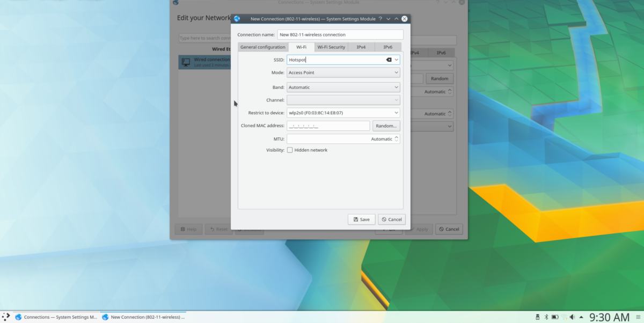Viewport: 644px width, 323px height.
Task: Open the Wi-Fi Security tab
Action: click(331, 47)
